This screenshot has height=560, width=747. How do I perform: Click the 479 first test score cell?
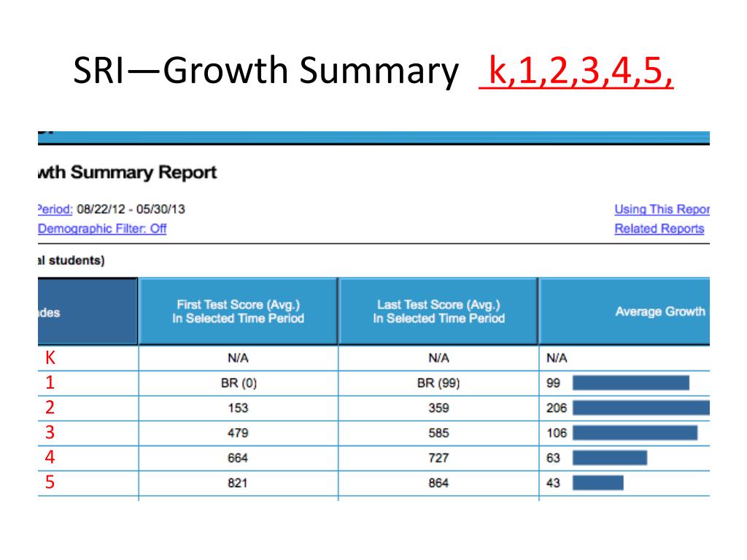click(x=238, y=433)
